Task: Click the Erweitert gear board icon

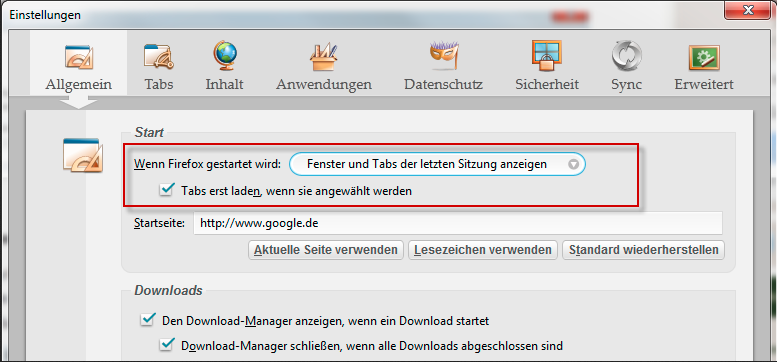Action: point(704,57)
